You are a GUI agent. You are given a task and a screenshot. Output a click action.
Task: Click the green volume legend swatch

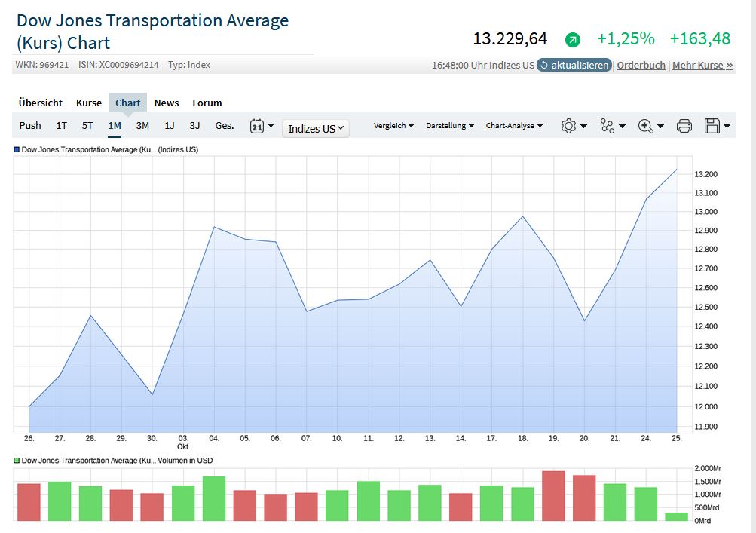17,461
